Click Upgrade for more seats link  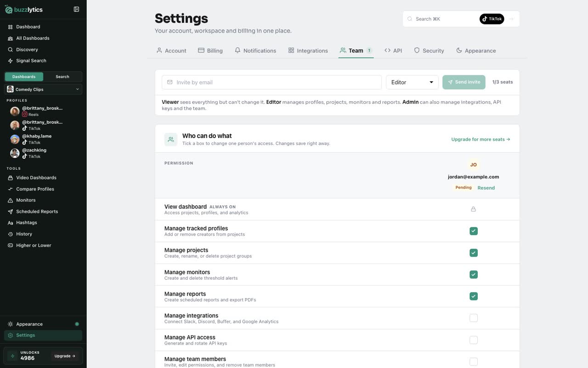click(481, 139)
